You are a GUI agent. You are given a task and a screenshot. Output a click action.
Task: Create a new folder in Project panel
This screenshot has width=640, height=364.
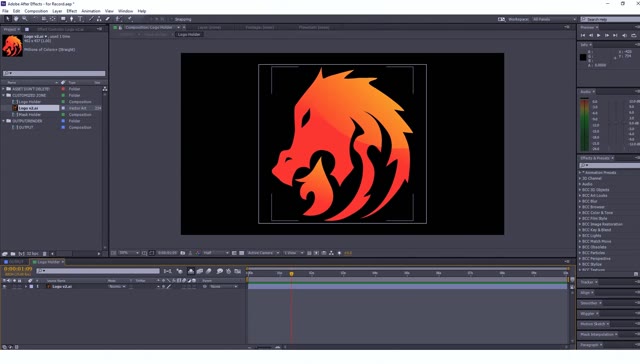pyautogui.click(x=13, y=254)
